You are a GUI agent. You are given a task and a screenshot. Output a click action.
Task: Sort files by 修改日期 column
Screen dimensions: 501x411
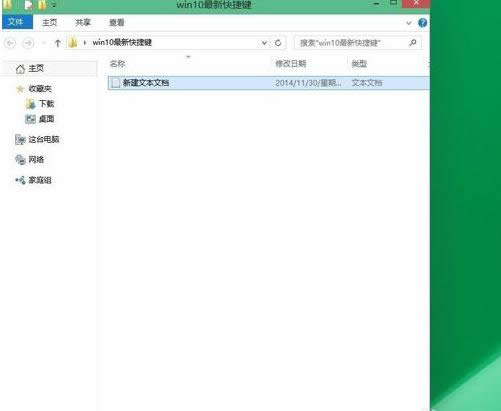pos(291,64)
